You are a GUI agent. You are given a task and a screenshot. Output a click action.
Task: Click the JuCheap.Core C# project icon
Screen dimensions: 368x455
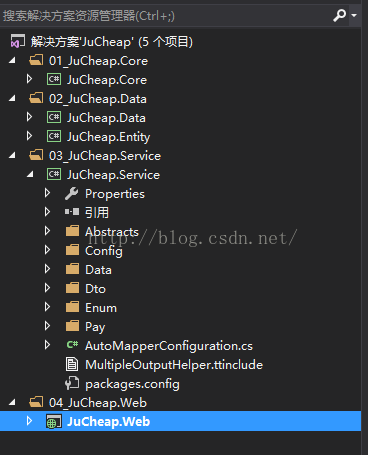tap(54, 79)
